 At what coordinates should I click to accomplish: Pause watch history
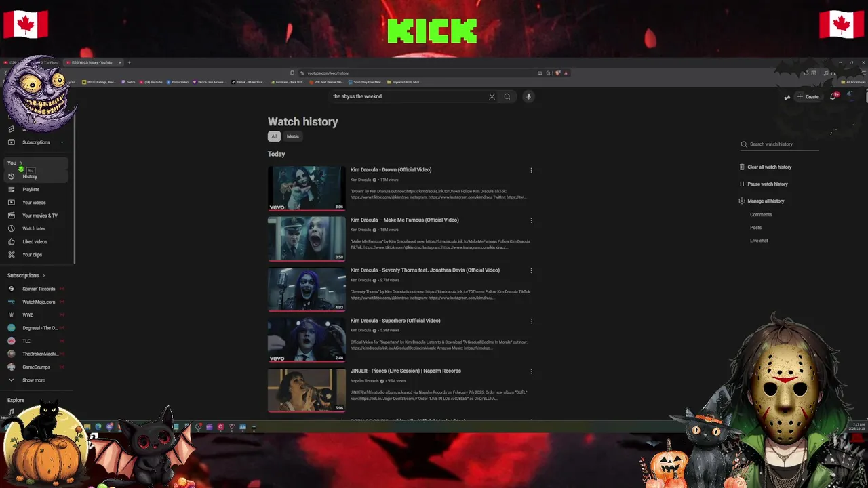coord(764,184)
